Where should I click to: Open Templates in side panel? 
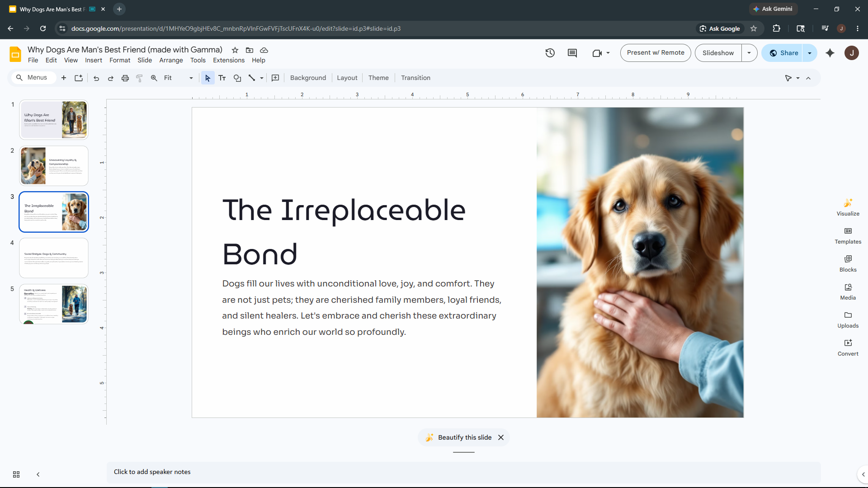(848, 236)
